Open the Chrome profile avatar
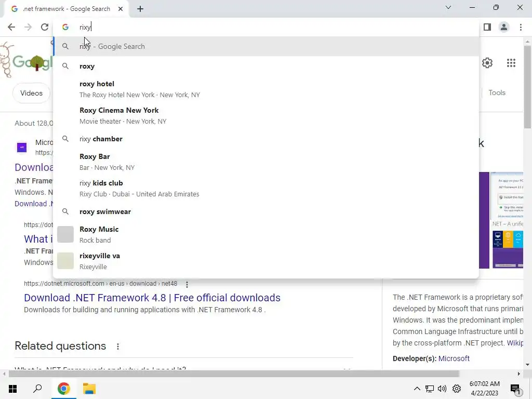The image size is (532, 399). tap(504, 27)
